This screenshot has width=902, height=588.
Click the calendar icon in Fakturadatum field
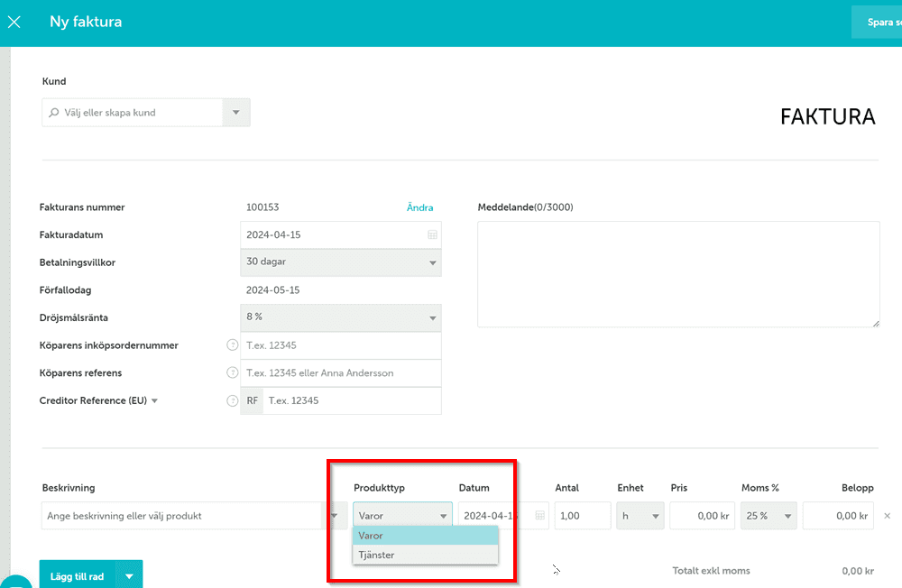click(432, 234)
